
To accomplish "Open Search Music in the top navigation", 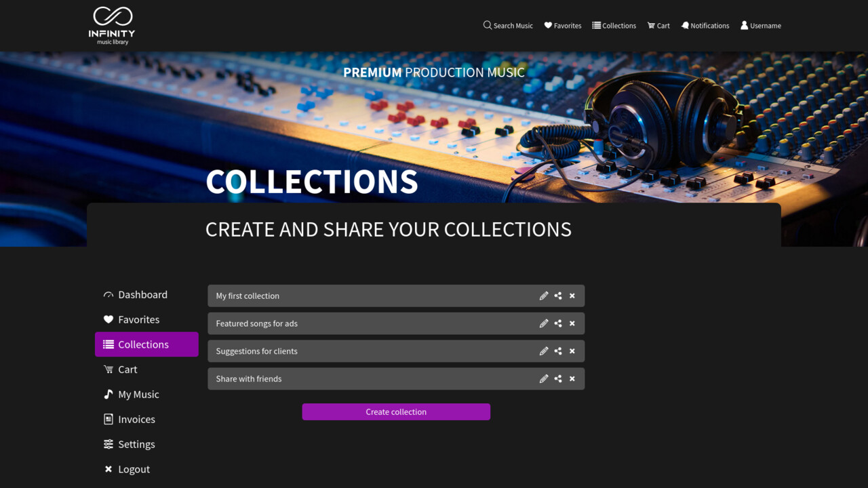I will click(x=508, y=25).
